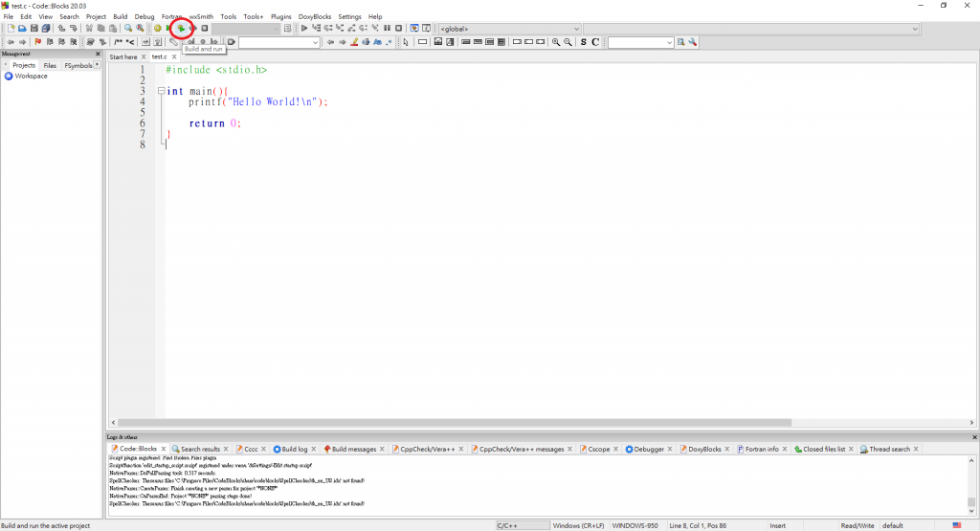Select the pointer arrow tool
The width and height of the screenshot is (980, 531).
[x=406, y=42]
